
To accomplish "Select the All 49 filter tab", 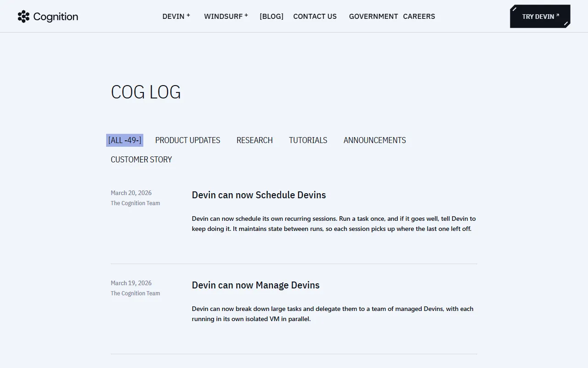I will pos(124,140).
